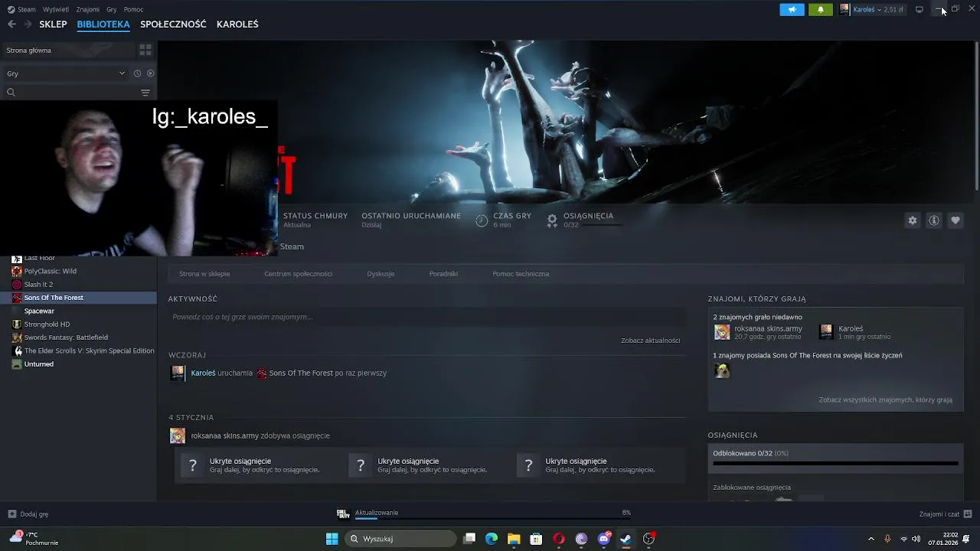Open volume control in system tray
The height and width of the screenshot is (551, 980).
pos(916,539)
